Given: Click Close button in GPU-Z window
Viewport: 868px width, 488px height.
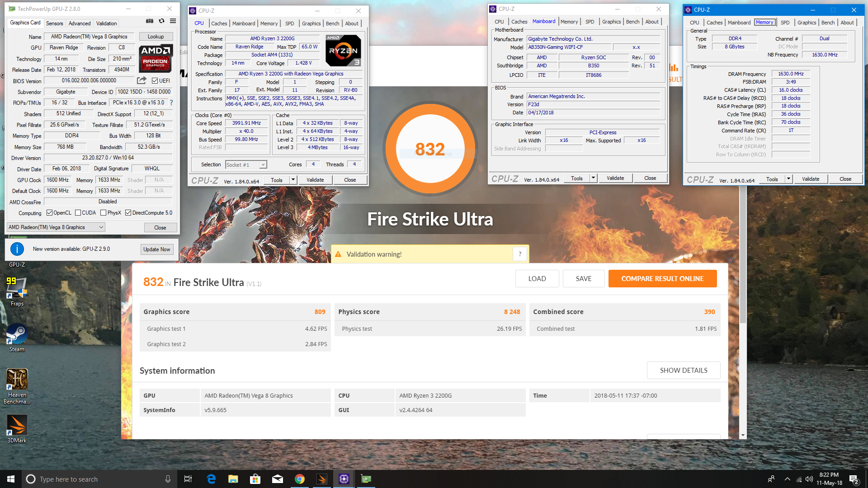Looking at the screenshot, I should (x=160, y=228).
